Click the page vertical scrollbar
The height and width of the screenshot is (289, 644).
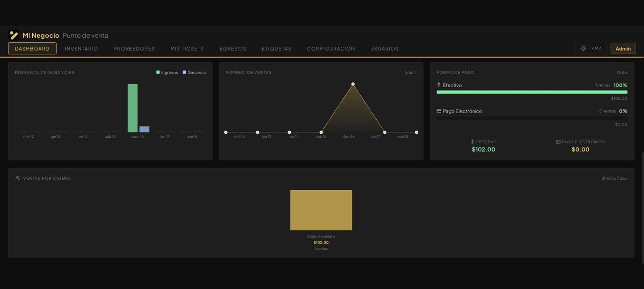642,207
